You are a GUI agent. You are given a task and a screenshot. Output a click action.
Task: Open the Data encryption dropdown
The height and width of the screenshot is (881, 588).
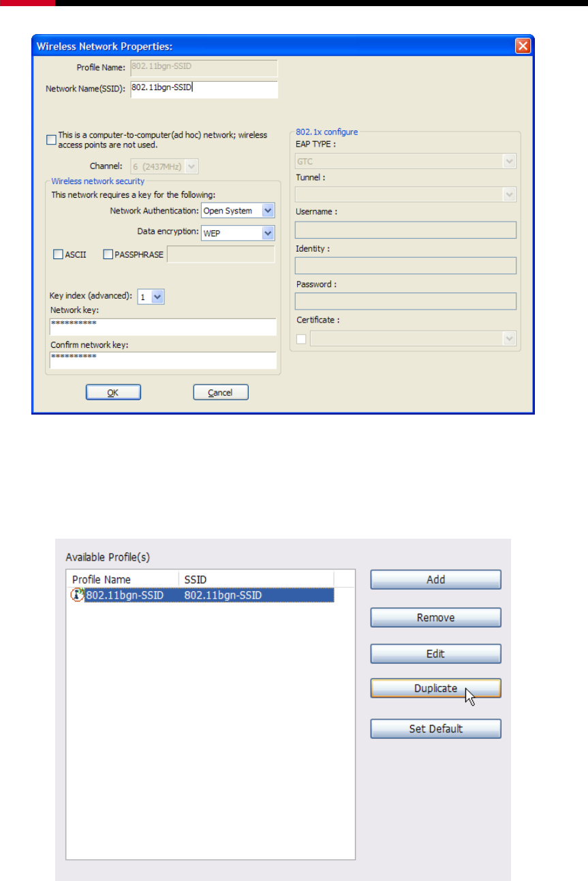click(x=268, y=233)
